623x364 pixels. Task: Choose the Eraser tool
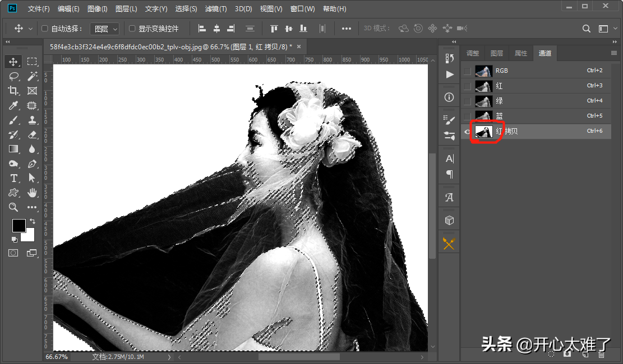[32, 134]
